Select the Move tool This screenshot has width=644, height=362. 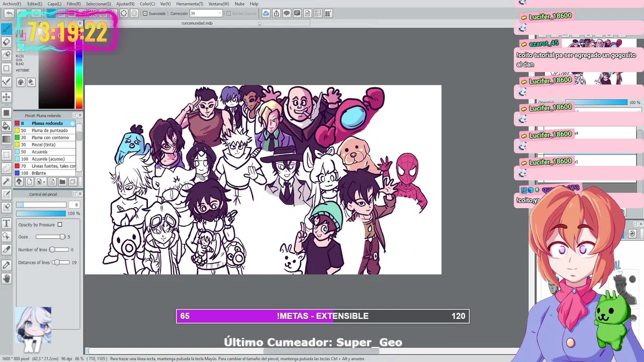coord(7,97)
